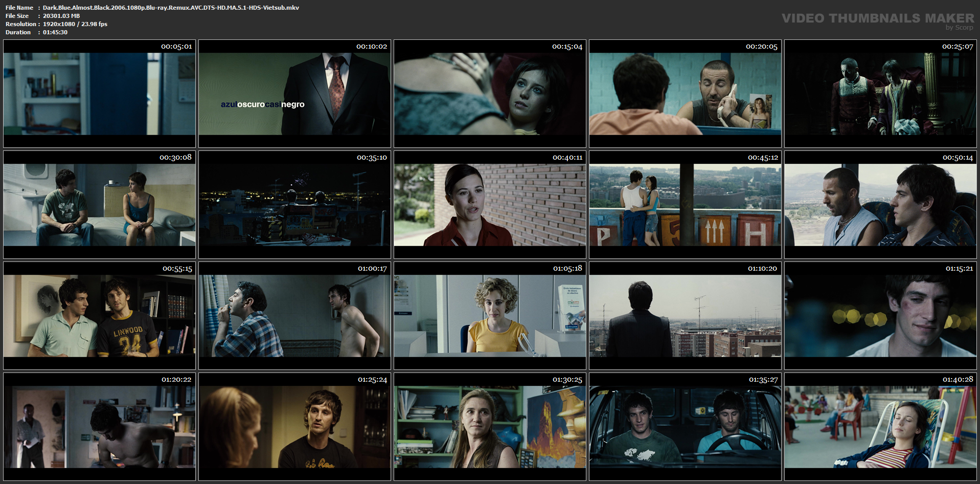Viewport: 980px width, 484px height.
Task: Click the file name ending Vietsub.mkv
Action: coord(171,8)
